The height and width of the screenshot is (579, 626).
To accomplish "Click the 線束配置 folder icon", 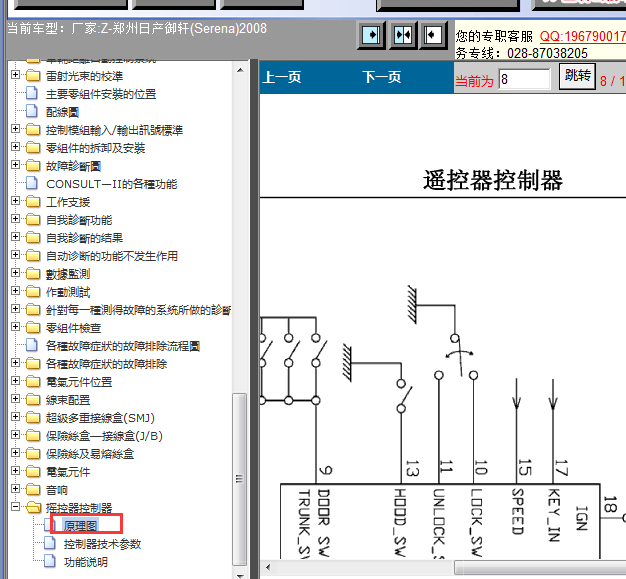I will (33, 399).
